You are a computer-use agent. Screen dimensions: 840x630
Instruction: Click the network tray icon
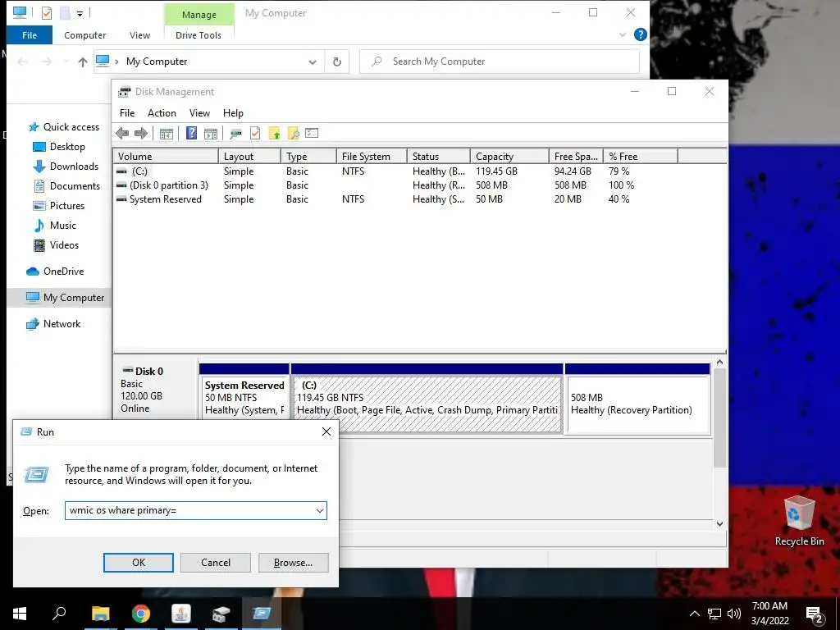(714, 614)
